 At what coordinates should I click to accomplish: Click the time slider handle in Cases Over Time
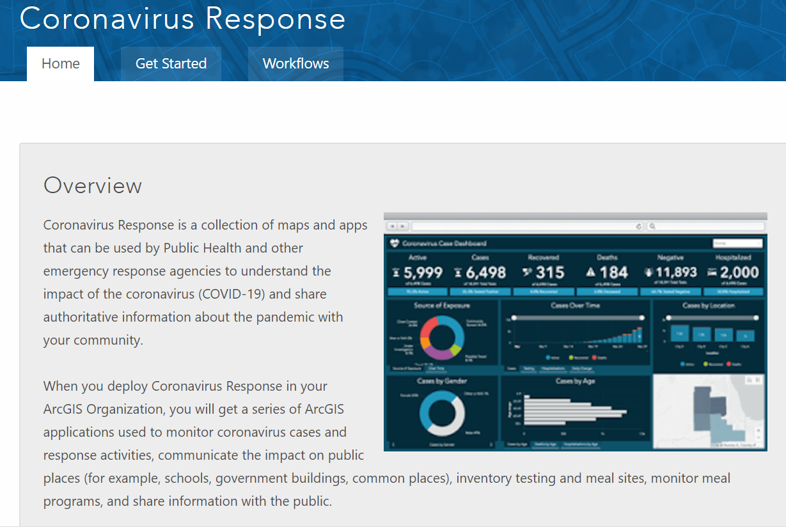pos(514,318)
